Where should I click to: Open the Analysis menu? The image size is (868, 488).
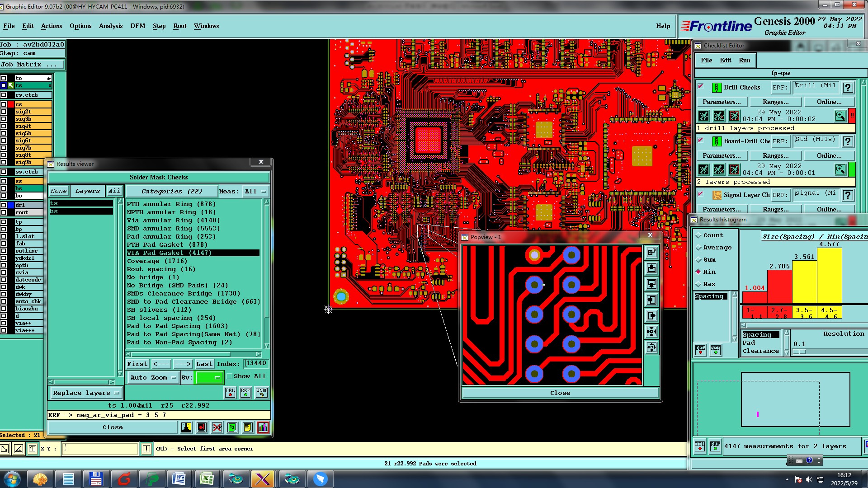click(111, 26)
